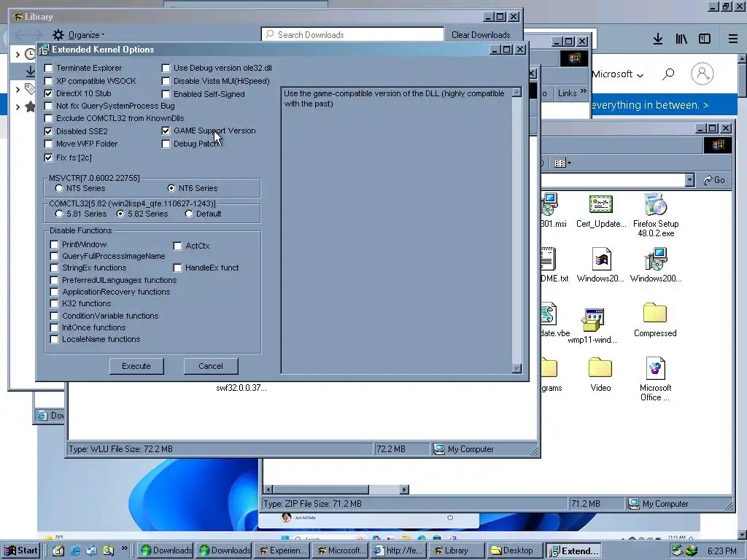Uncheck DirectX 10 Stub

tap(49, 93)
